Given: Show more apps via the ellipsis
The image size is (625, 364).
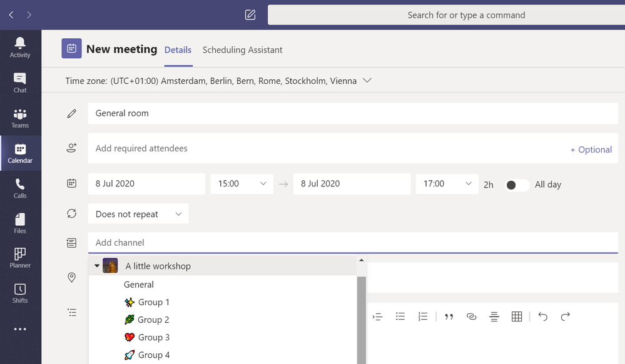Looking at the screenshot, I should coord(20,329).
